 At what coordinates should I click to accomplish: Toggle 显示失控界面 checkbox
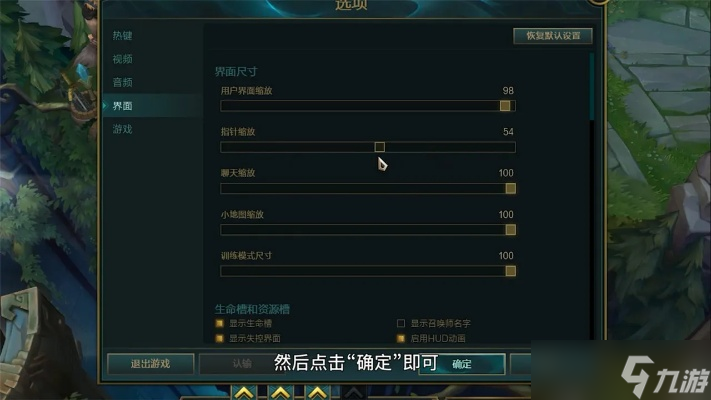point(219,338)
